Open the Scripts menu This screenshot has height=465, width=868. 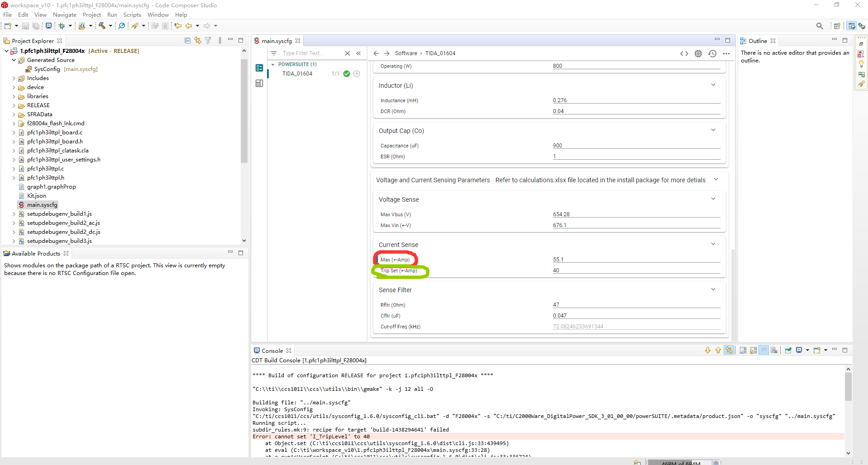point(132,15)
